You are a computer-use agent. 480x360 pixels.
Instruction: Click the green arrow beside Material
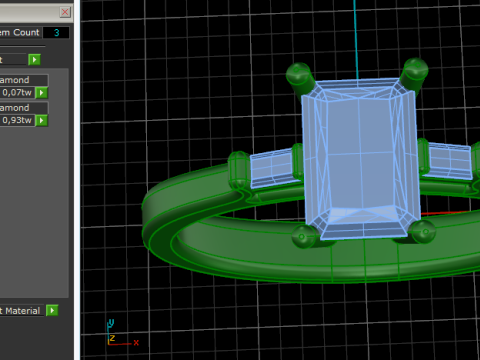(x=52, y=311)
